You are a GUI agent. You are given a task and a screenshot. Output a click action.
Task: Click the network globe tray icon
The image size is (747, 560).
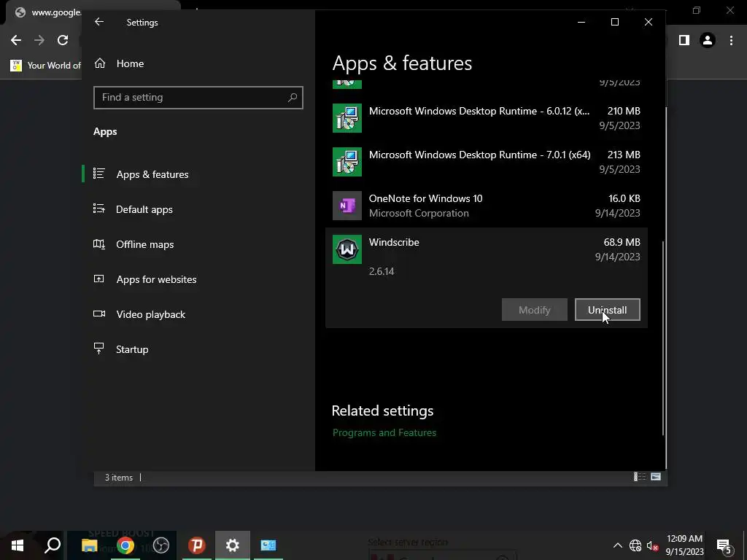click(x=635, y=545)
